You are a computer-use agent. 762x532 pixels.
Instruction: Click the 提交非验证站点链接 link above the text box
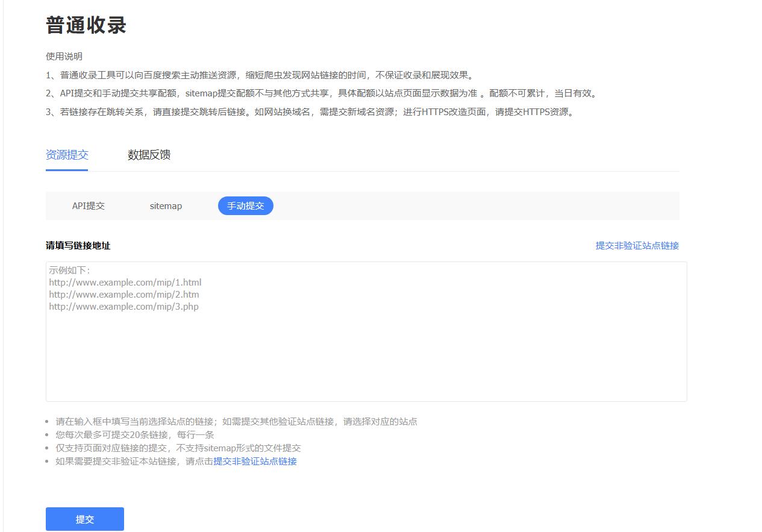coord(637,246)
